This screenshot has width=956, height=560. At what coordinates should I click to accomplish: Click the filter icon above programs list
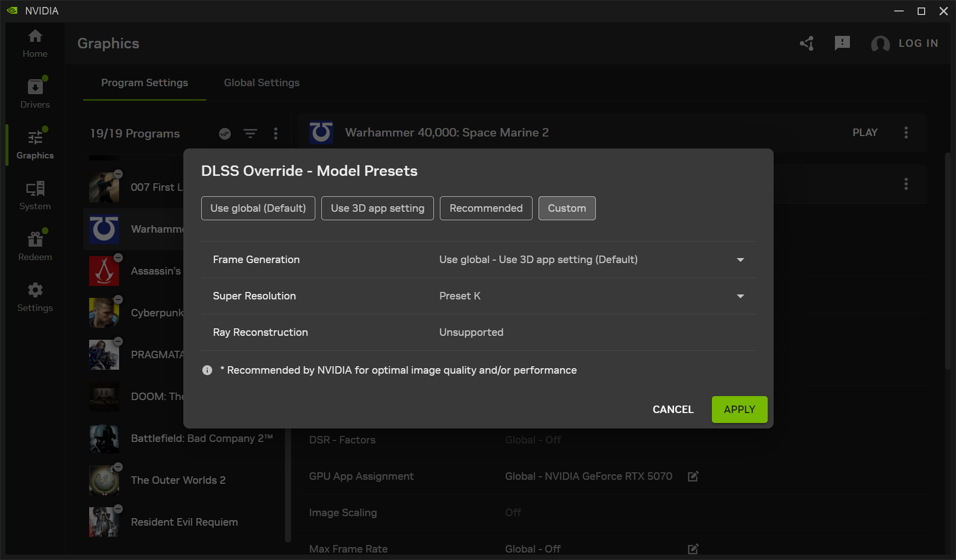pyautogui.click(x=250, y=133)
